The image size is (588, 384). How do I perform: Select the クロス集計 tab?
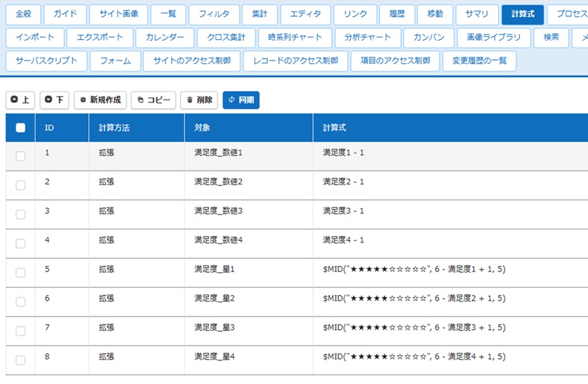click(226, 37)
